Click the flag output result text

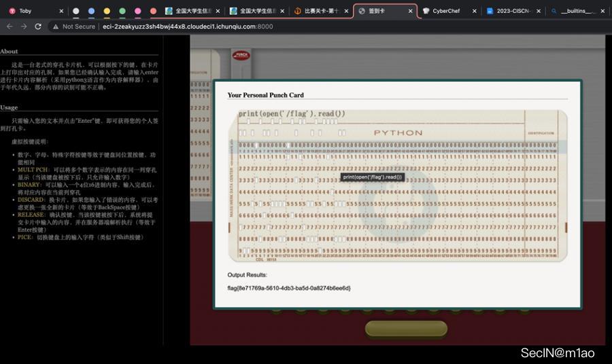point(289,288)
